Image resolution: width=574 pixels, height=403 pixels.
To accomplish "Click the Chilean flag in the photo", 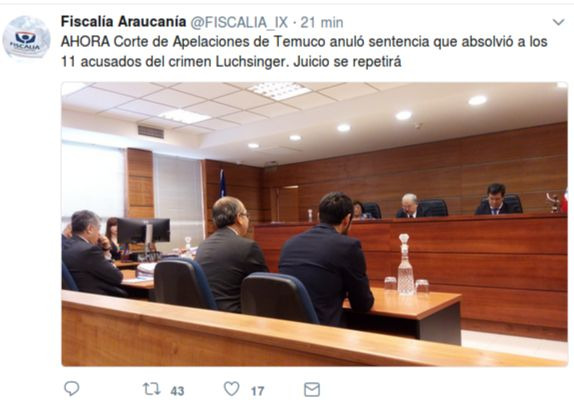I will [x=222, y=183].
